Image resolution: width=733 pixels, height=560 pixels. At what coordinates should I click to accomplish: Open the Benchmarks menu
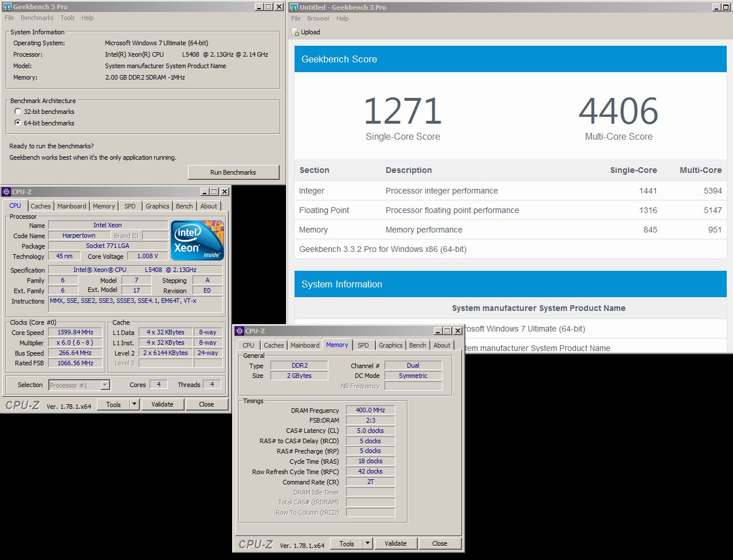pyautogui.click(x=37, y=18)
